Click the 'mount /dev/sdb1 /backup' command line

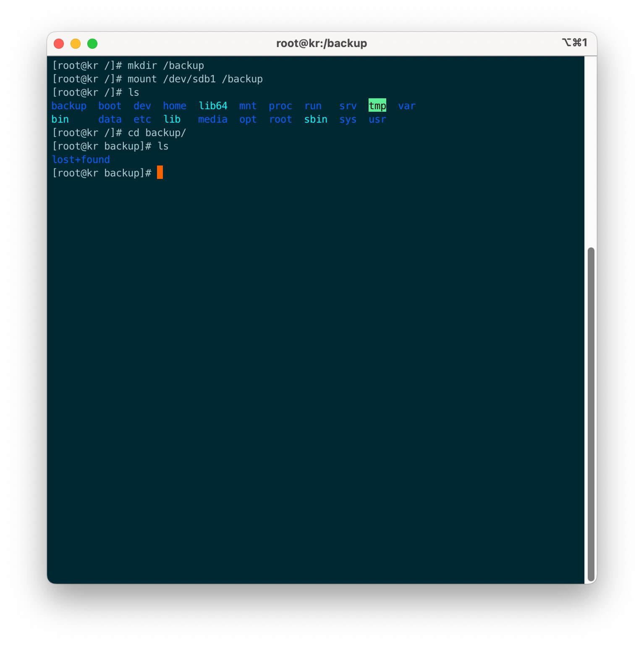pos(157,79)
